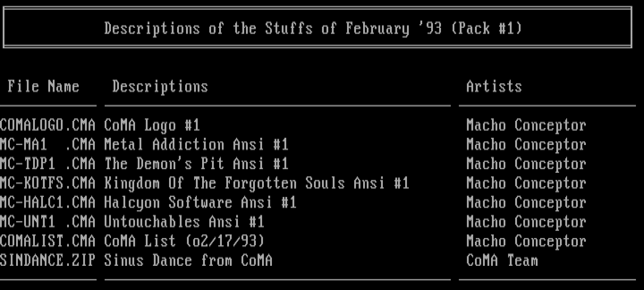
Task: Click the "File Name" column header
Action: click(43, 86)
